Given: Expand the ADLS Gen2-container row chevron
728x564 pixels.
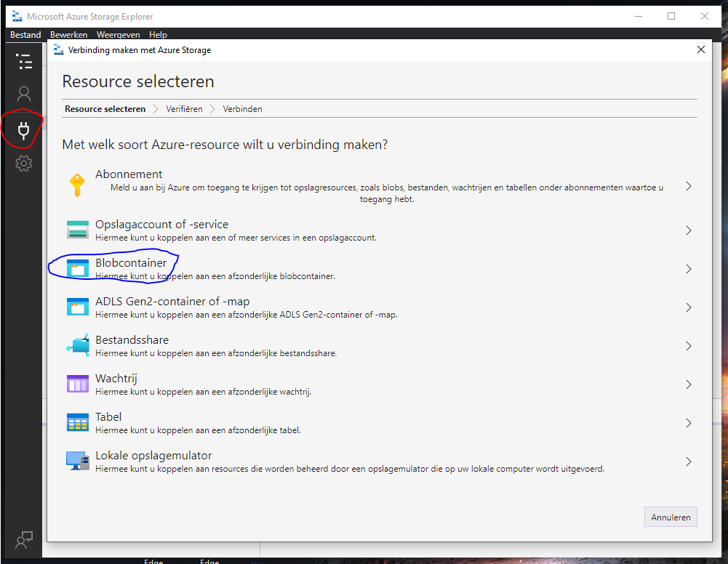Looking at the screenshot, I should [689, 307].
